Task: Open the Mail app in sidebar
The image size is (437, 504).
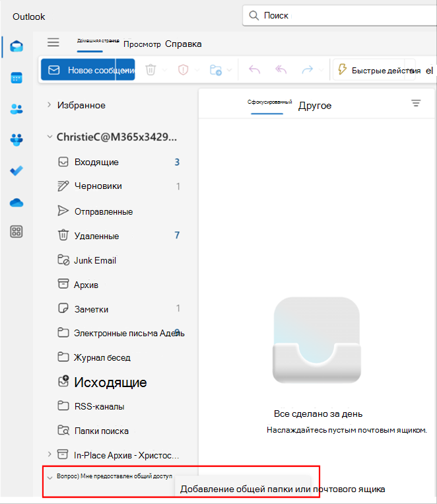Action: click(17, 47)
